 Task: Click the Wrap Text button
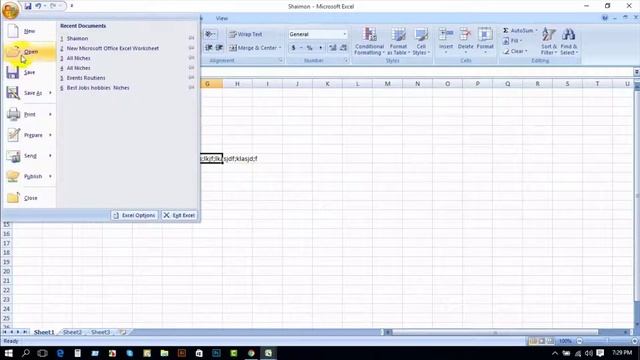point(246,34)
